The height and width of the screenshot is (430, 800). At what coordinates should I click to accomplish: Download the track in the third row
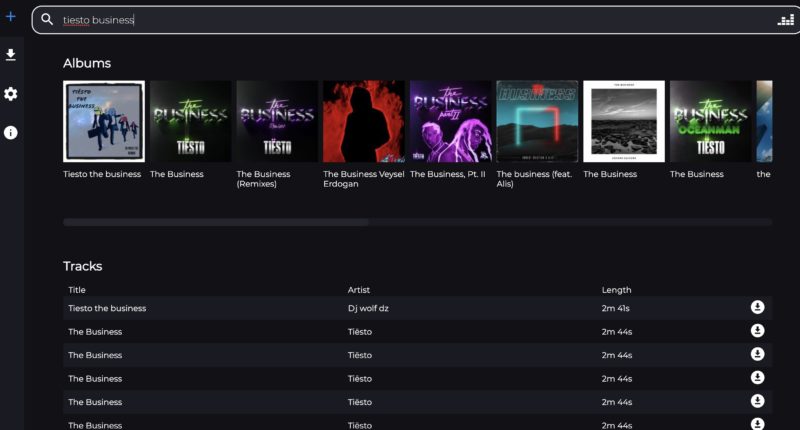point(757,354)
